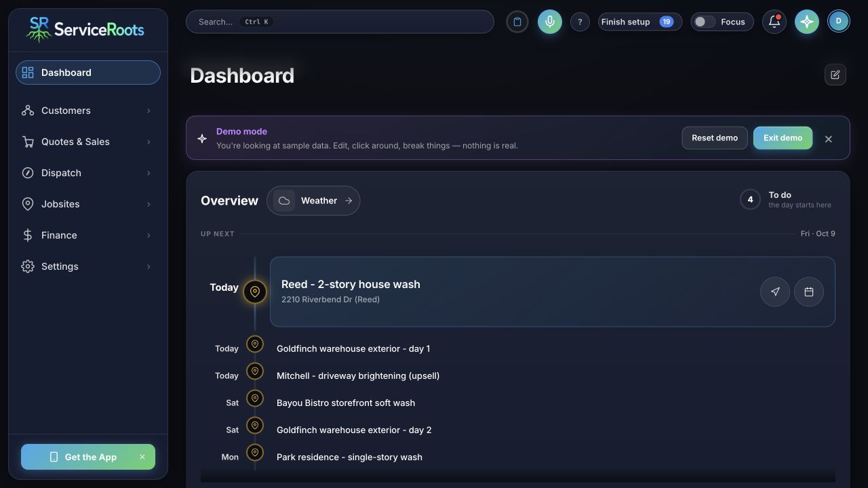Dismiss the Demo mode banner
Screen dimensions: 868x488
coord(829,139)
